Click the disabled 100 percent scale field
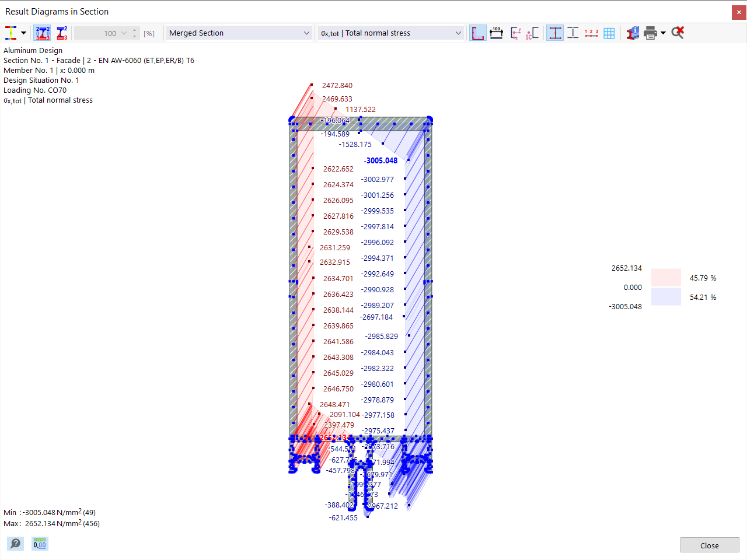The height and width of the screenshot is (560, 747). pyautogui.click(x=102, y=33)
